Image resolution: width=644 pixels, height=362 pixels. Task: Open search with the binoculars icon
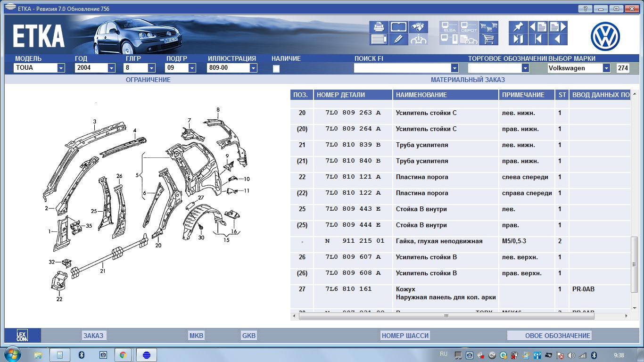tap(418, 27)
